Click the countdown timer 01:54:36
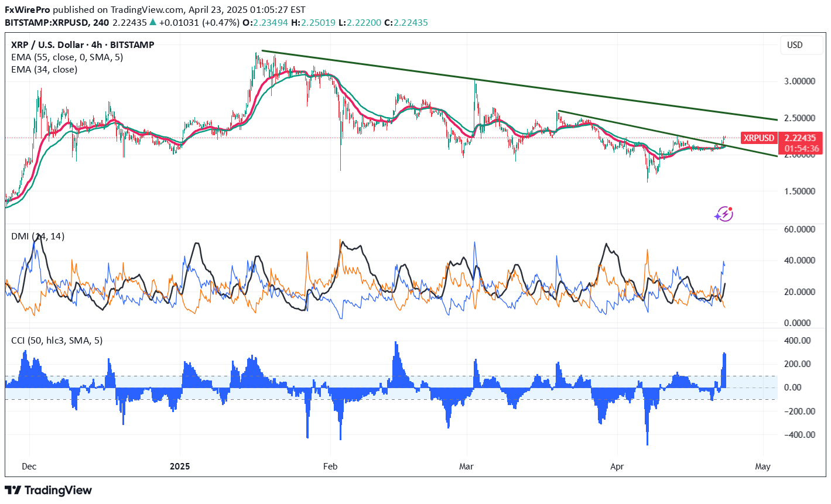831x504 pixels. click(802, 149)
